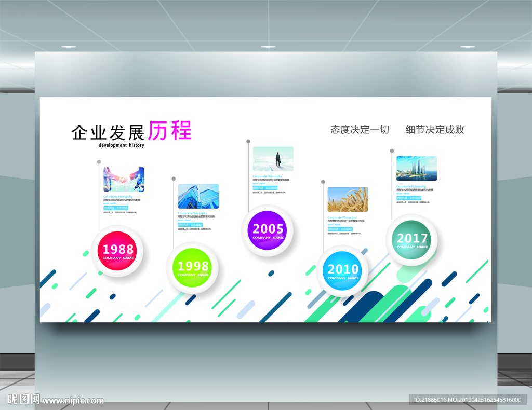Click the purple 2005 year circle
Image resolution: width=532 pixels, height=410 pixels.
[268, 230]
